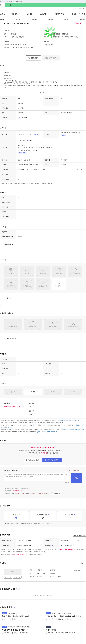Switch to the 기업정보 tab
This screenshot has height=644, width=86.
pos(83,20)
